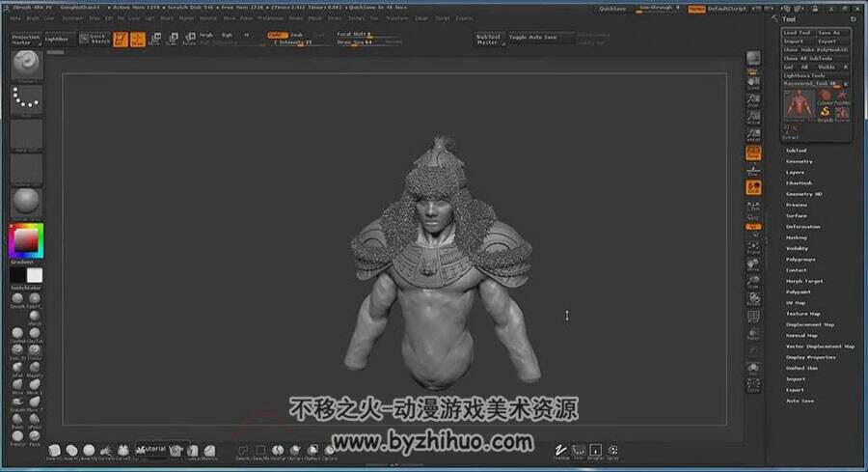Click the Load Tool button
Viewport: 868px width, 472px height.
pyautogui.click(x=798, y=33)
